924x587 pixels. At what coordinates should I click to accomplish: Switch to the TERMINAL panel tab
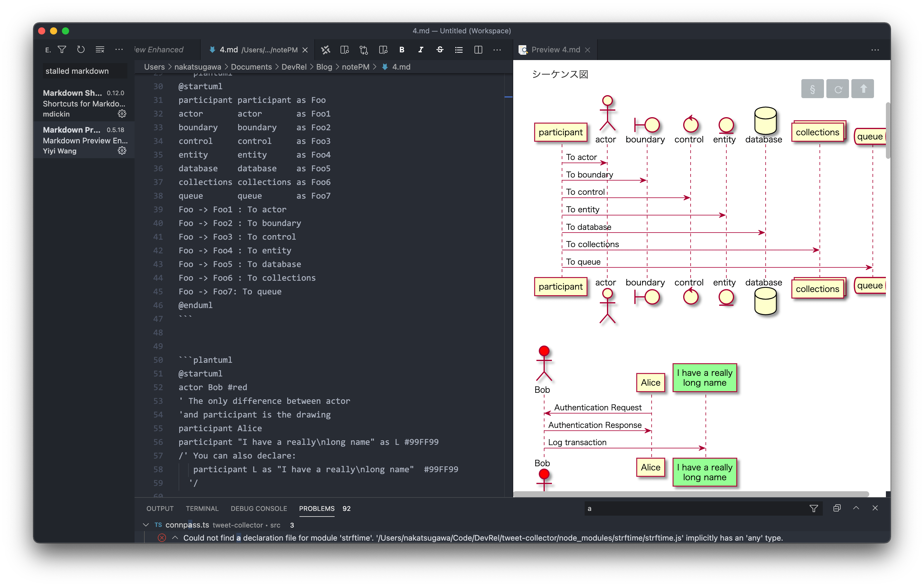[x=202, y=508]
